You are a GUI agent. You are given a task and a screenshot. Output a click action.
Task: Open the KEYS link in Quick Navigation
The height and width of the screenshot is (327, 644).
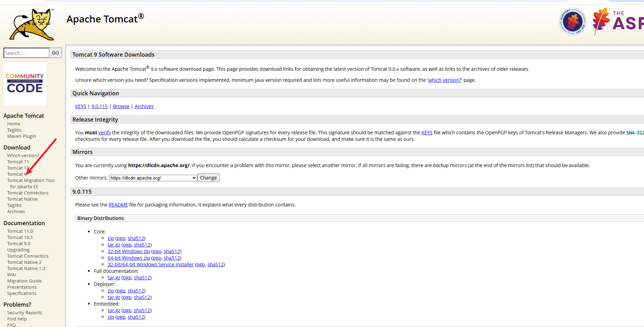(81, 106)
